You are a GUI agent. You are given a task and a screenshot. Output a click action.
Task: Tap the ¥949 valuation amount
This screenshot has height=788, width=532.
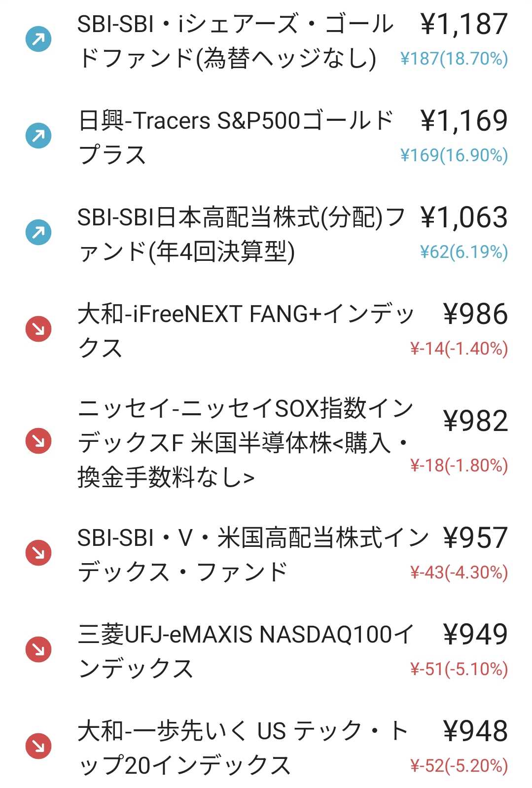tap(475, 634)
